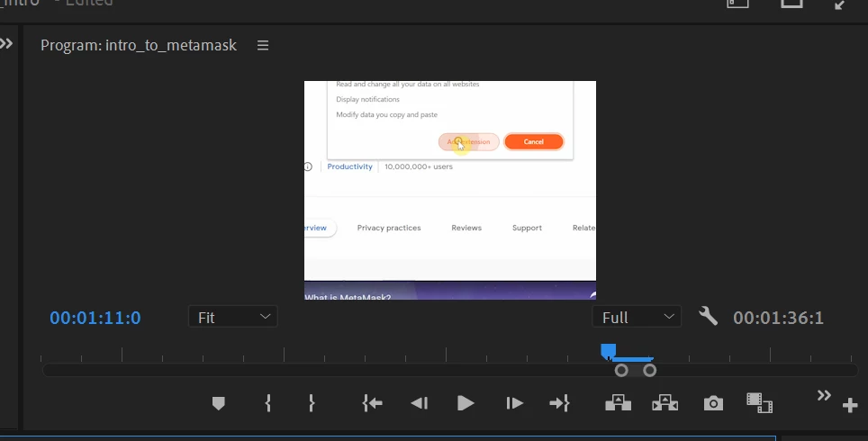The image size is (868, 441).
Task: Open the wrench Settings menu
Action: pos(708,317)
